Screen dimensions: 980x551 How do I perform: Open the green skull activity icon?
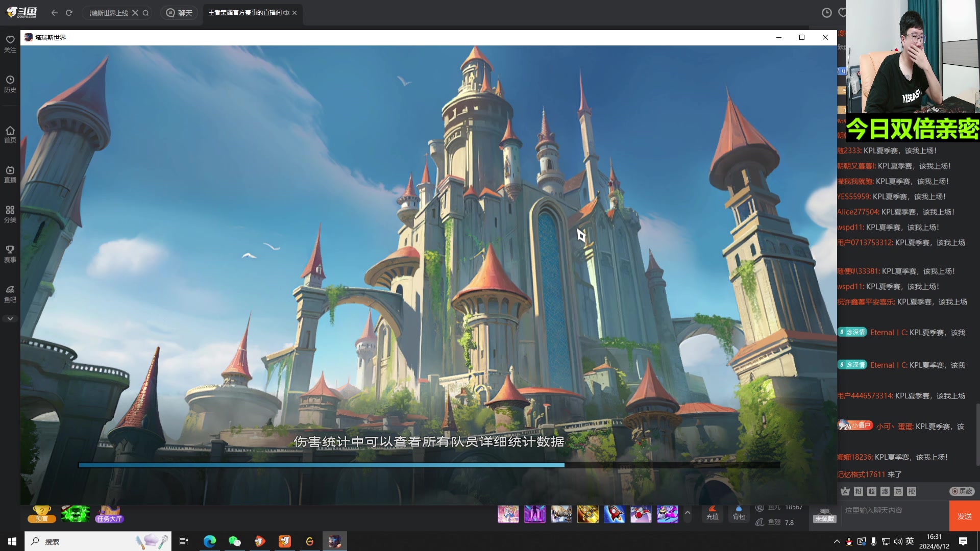76,514
